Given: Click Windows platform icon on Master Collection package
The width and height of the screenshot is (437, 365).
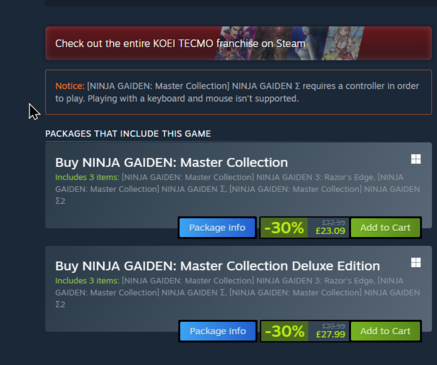Looking at the screenshot, I should [x=416, y=159].
